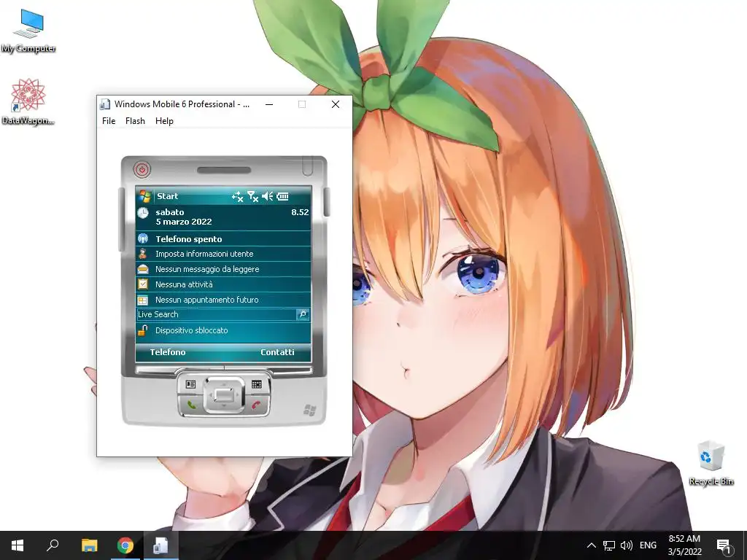Select the Telefono spento row

(x=223, y=238)
